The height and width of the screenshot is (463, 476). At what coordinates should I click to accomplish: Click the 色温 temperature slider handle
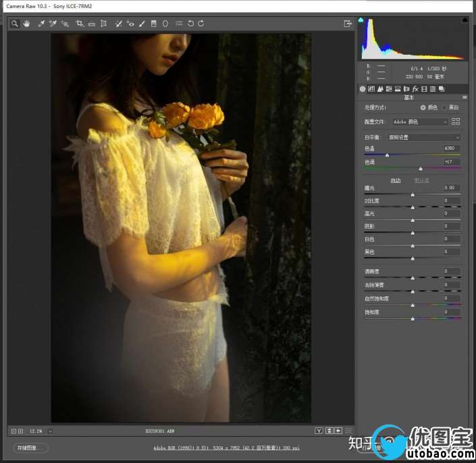(387, 155)
